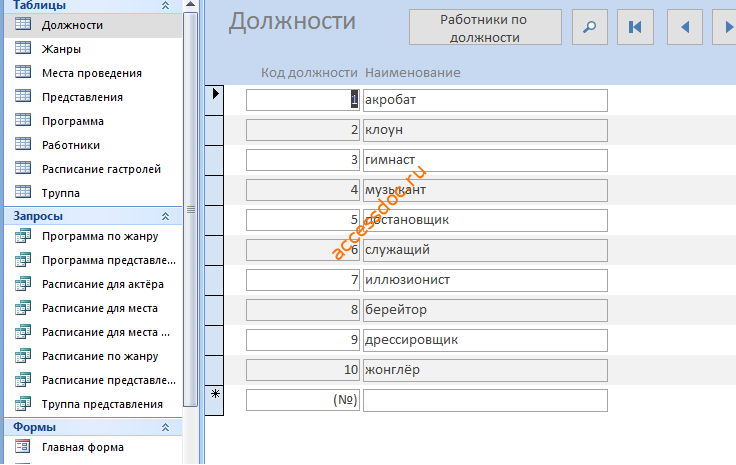
Task: Click the музыкант name field
Action: click(x=485, y=191)
